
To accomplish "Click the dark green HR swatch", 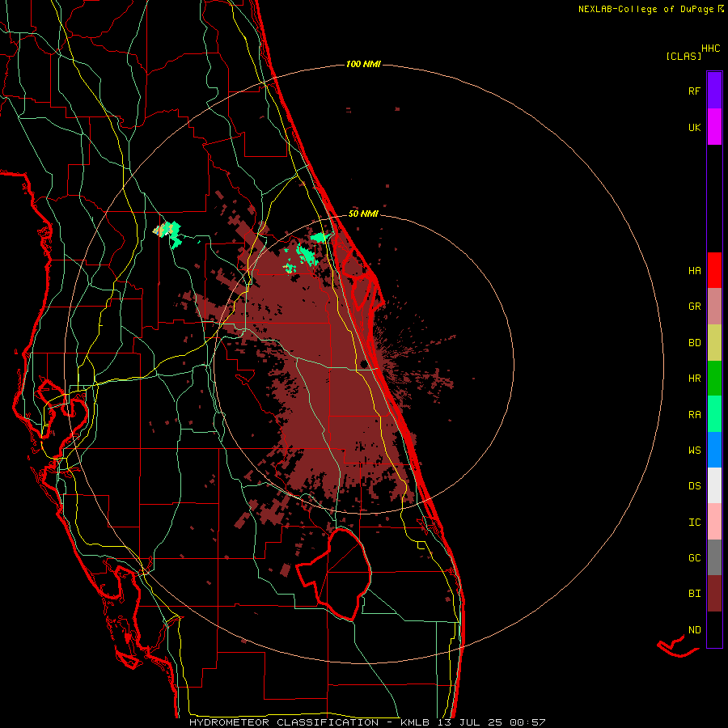I will [714, 378].
